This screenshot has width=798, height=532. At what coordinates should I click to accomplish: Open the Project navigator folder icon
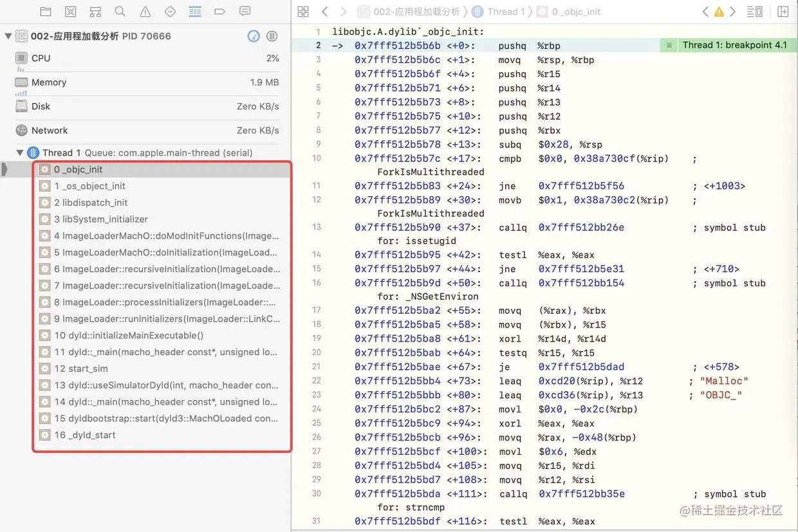tap(46, 12)
